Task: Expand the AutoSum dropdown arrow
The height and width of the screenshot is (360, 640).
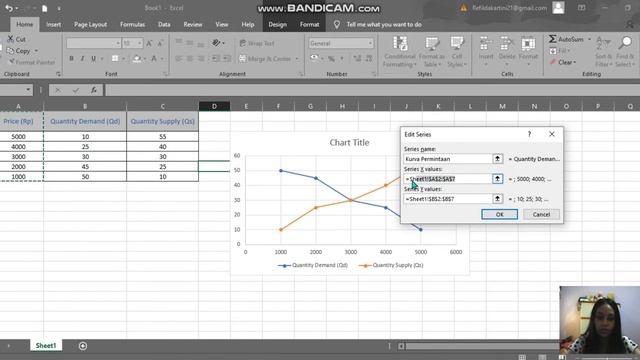Action: click(589, 40)
